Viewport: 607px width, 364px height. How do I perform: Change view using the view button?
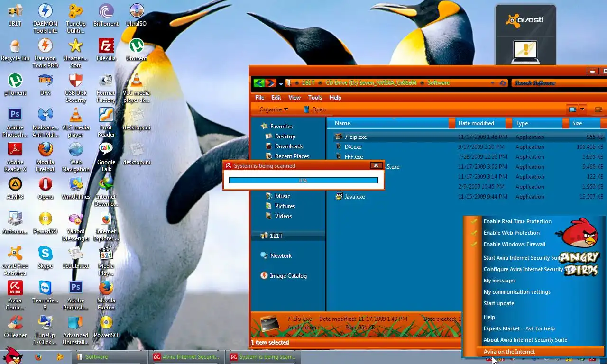point(572,109)
